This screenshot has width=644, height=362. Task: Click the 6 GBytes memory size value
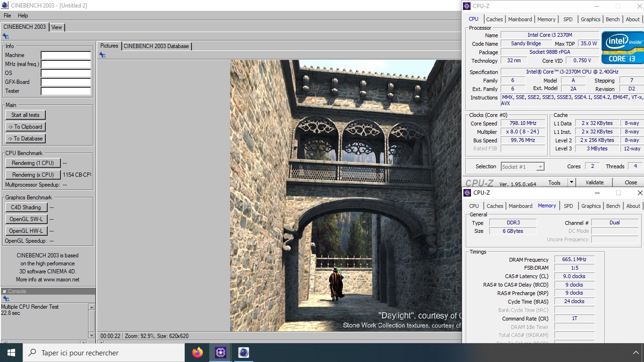[512, 231]
